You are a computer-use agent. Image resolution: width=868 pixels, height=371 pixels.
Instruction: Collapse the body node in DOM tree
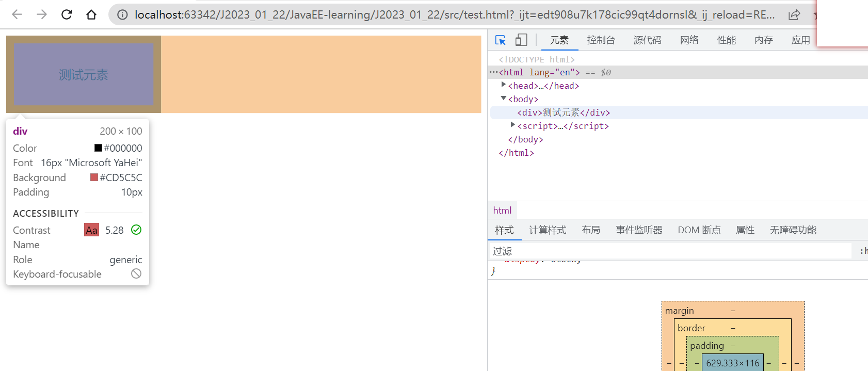pos(504,98)
